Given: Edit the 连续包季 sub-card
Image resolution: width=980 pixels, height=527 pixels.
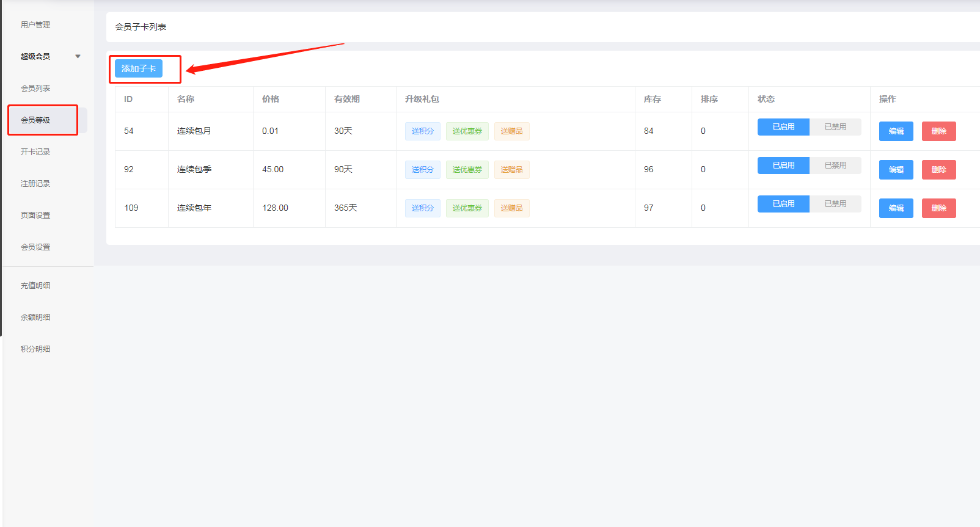Looking at the screenshot, I should click(896, 170).
